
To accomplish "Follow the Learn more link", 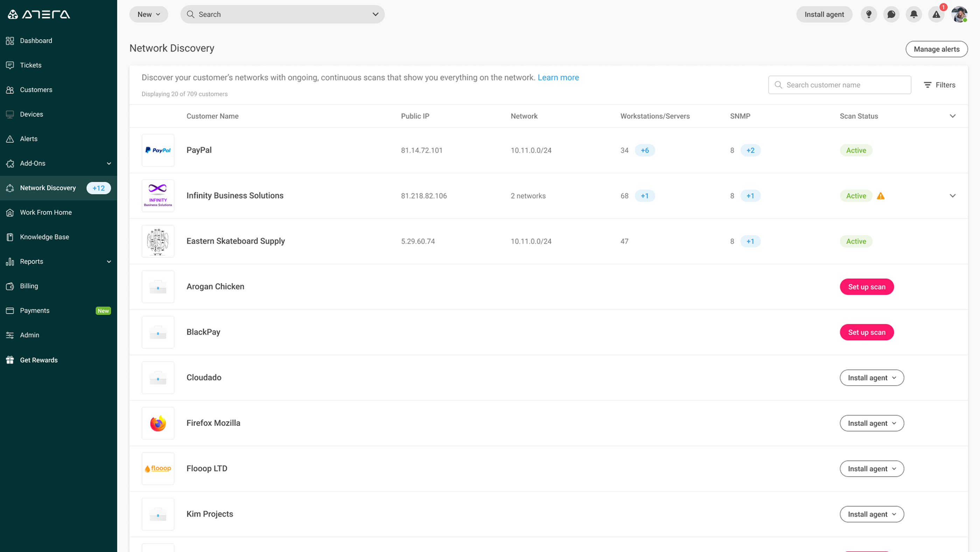I will coord(558,78).
